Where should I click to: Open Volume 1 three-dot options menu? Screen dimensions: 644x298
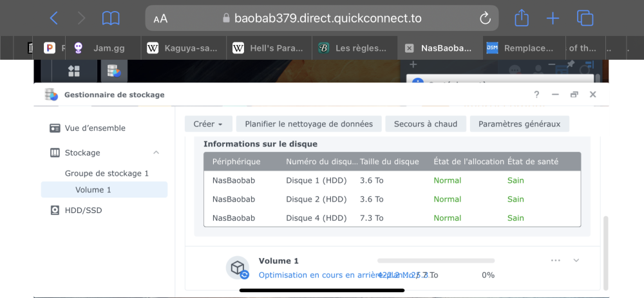click(556, 261)
